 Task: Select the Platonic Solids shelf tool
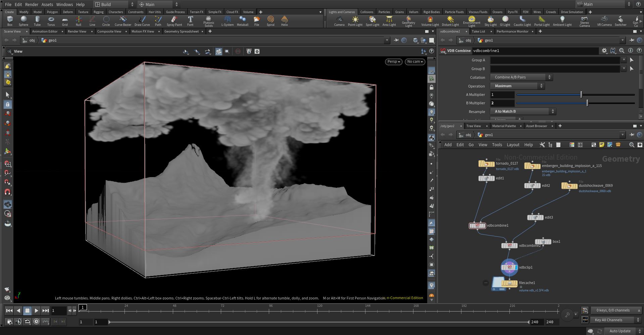click(209, 21)
